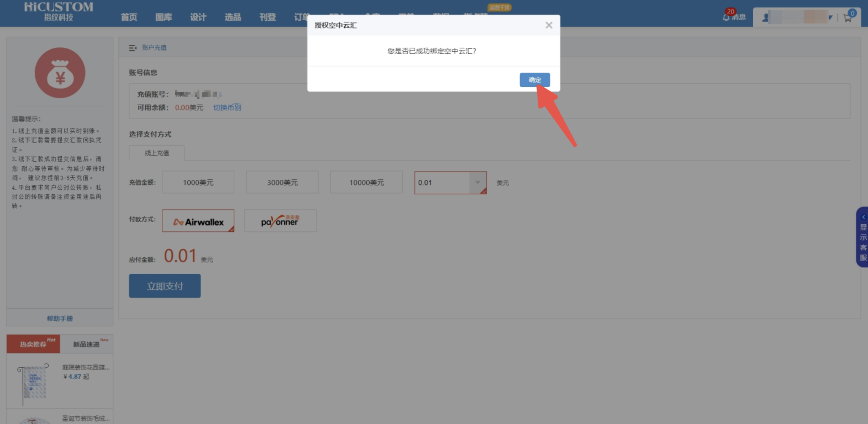Choose the 10000美元 recharge amount
The image size is (868, 424).
click(x=367, y=182)
